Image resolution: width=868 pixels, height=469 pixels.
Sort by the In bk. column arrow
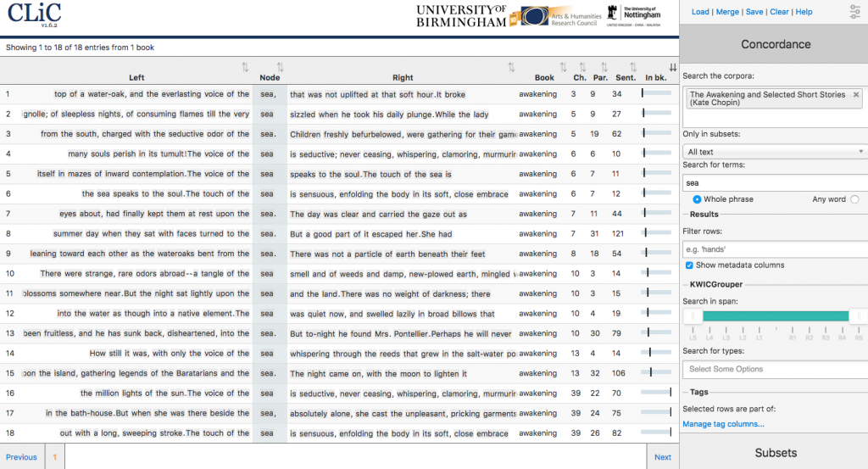pyautogui.click(x=672, y=67)
